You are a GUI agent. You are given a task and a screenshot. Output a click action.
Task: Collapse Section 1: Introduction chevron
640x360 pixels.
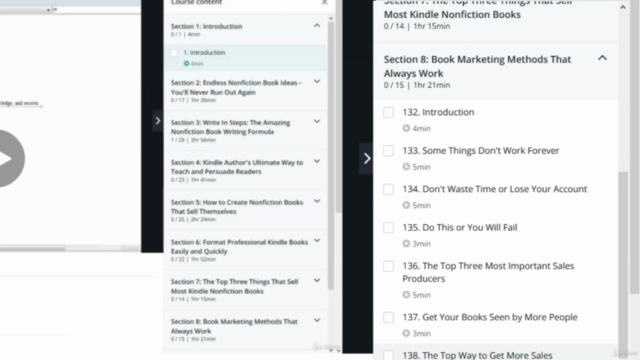(x=317, y=25)
